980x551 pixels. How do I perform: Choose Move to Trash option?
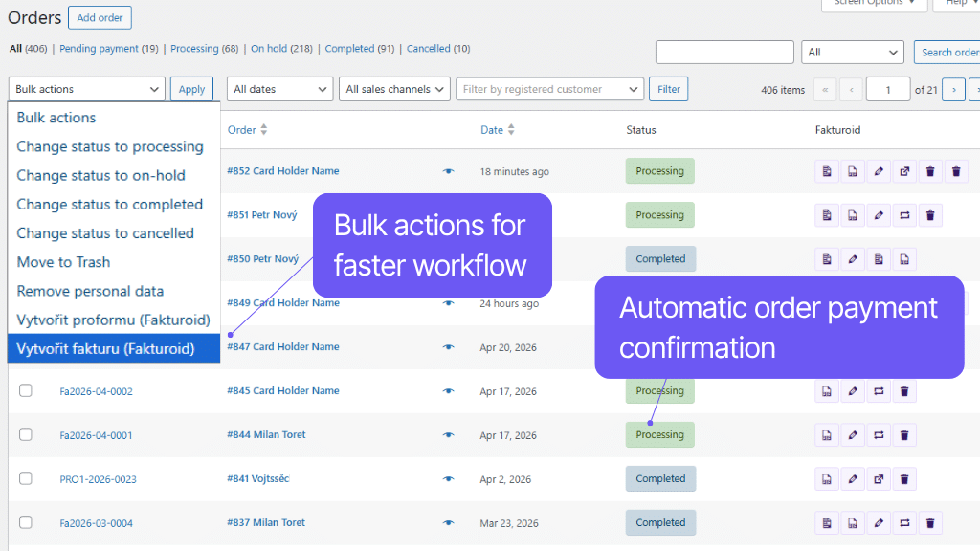click(x=63, y=262)
